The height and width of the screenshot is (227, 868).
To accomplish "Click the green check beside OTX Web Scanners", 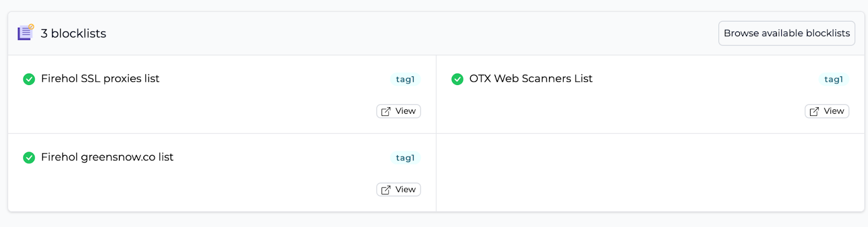I will click(457, 79).
